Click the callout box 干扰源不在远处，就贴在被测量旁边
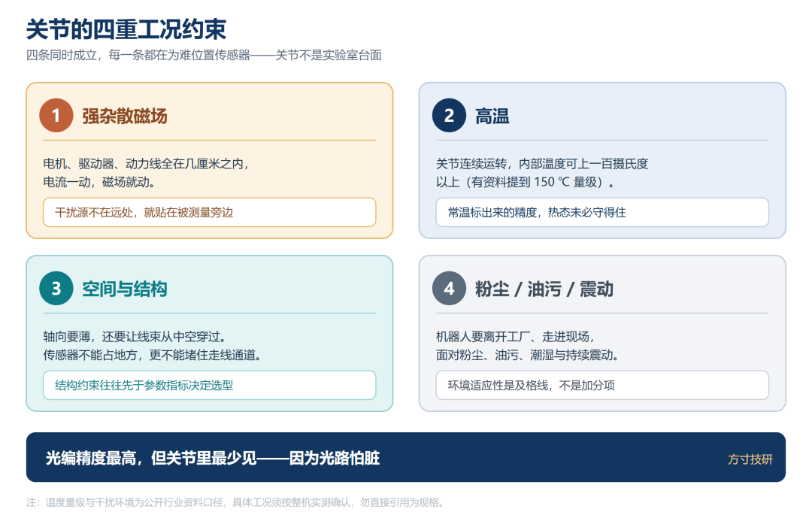812x524 pixels. [209, 212]
